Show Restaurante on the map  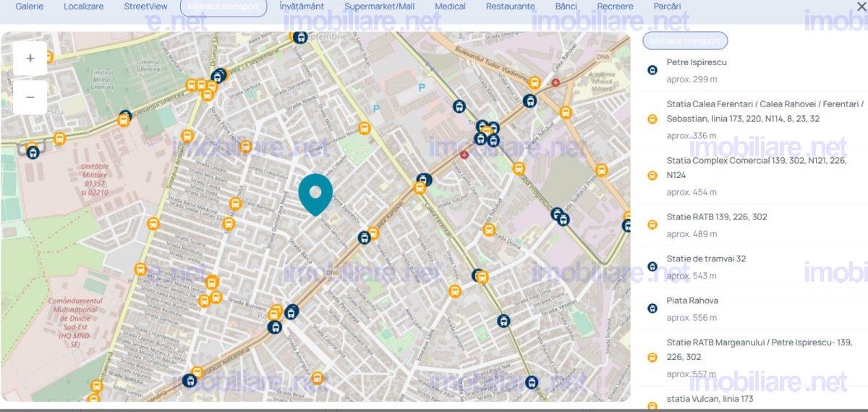510,7
